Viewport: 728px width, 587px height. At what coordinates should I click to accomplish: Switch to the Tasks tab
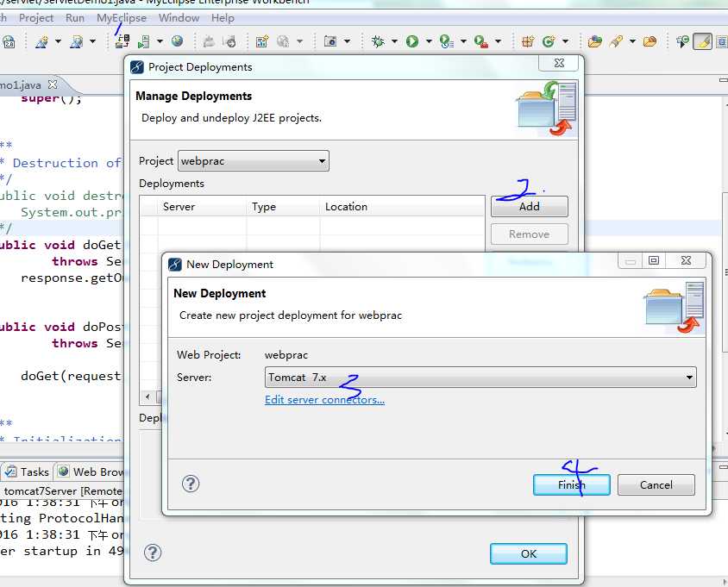pyautogui.click(x=27, y=471)
